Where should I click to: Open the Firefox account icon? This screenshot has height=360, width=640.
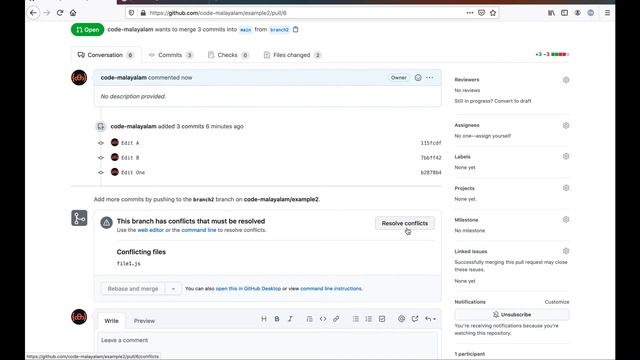pos(578,13)
